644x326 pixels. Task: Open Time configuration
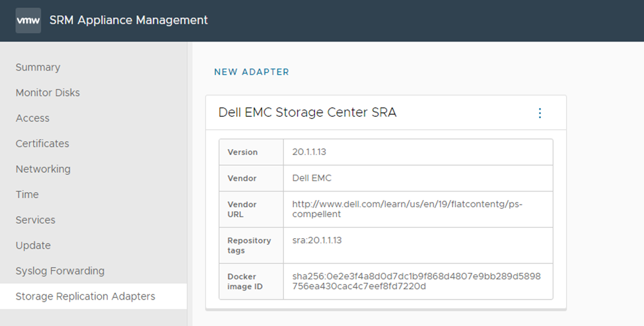click(27, 195)
